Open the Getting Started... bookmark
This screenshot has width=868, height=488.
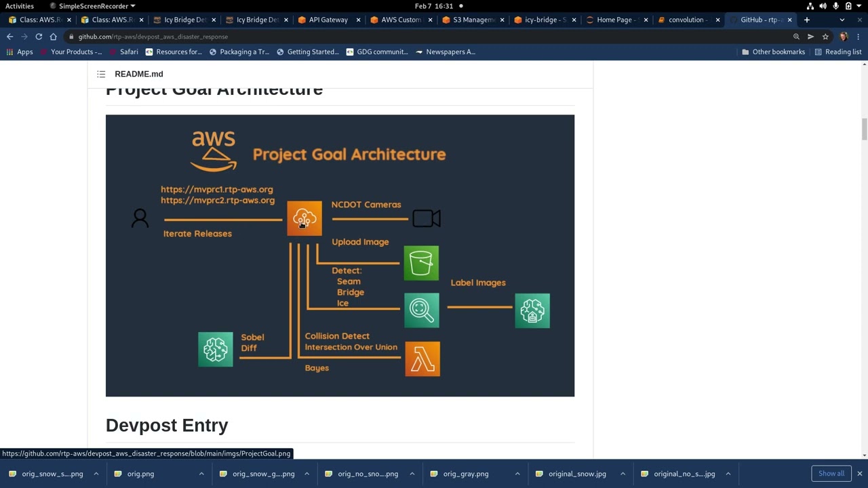click(307, 52)
